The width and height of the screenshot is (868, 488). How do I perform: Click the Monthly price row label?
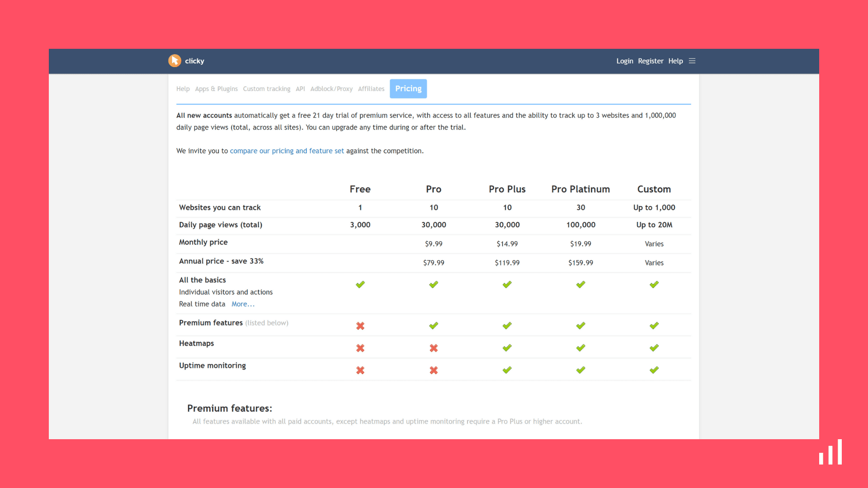click(x=203, y=242)
